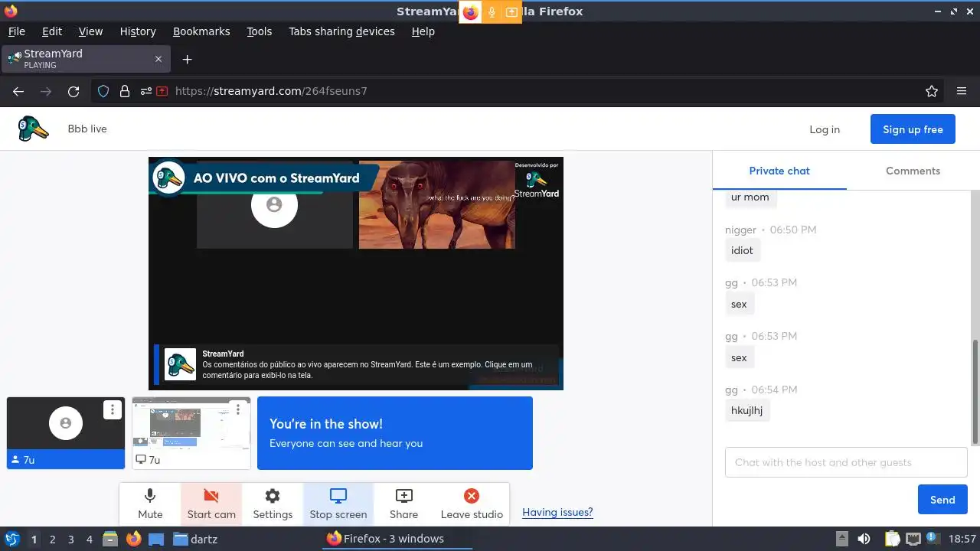
Task: Mute the microphone in the studio toolbar
Action: coord(150,504)
